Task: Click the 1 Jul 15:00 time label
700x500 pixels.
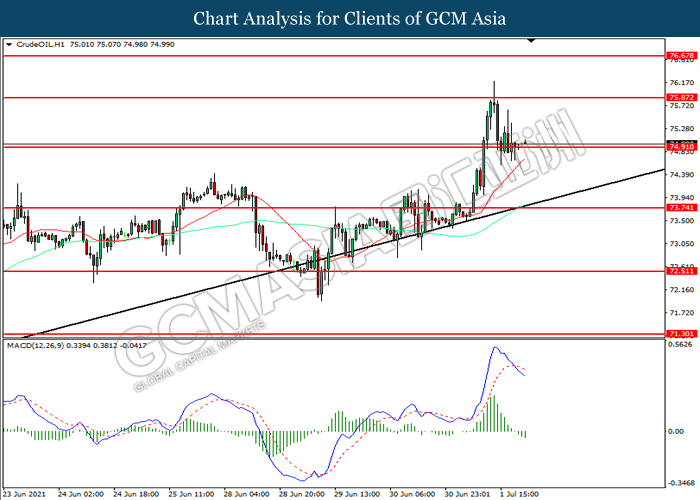Action: (518, 494)
